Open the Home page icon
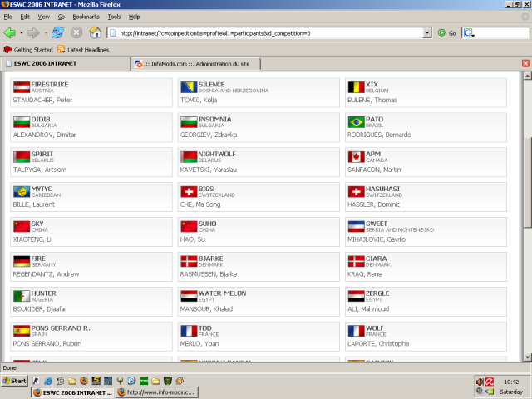The width and height of the screenshot is (532, 399). click(x=96, y=33)
